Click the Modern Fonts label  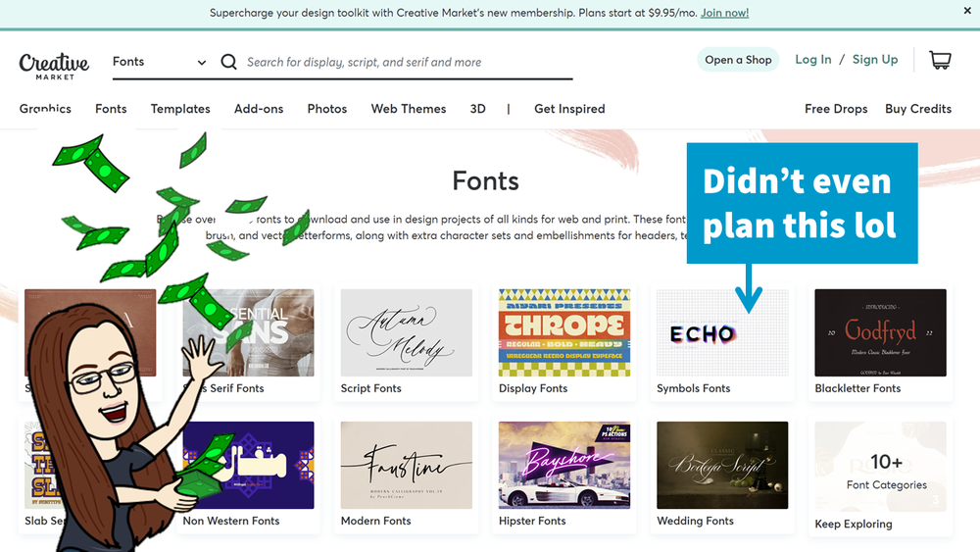tap(375, 521)
